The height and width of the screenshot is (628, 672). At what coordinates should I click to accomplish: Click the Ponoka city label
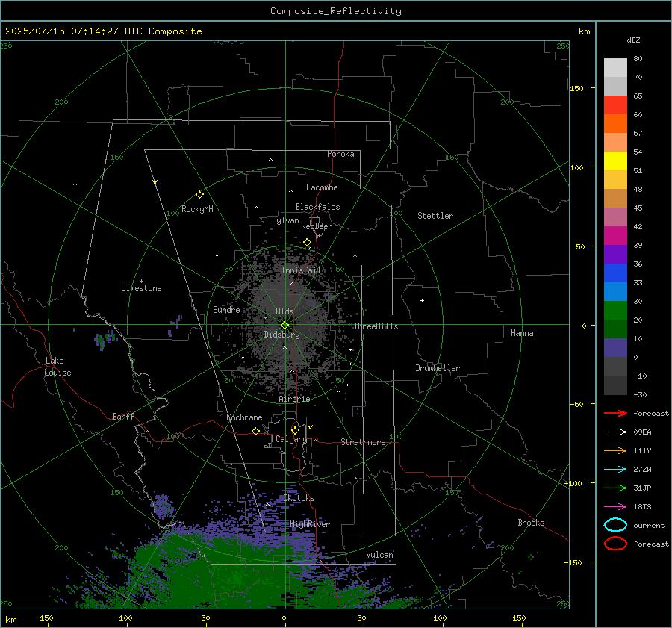click(340, 154)
